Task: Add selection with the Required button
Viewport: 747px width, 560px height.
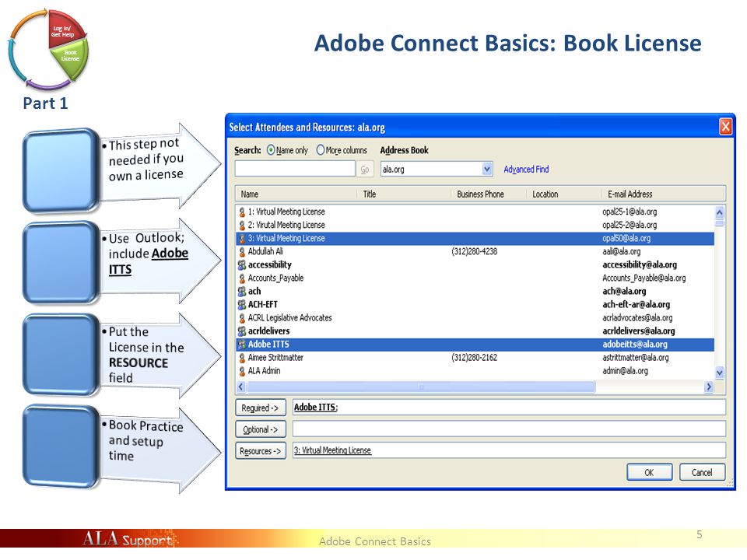Action: point(260,408)
